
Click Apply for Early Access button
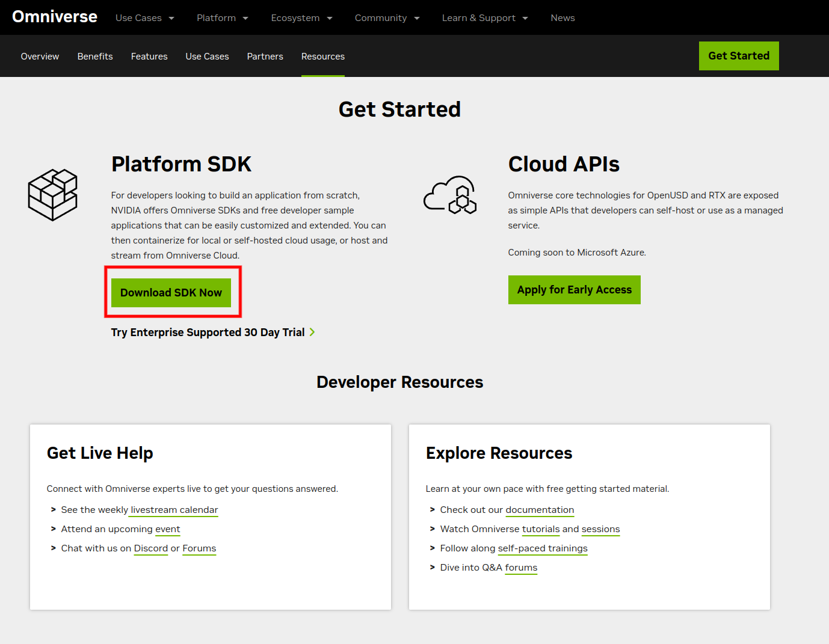pyautogui.click(x=575, y=290)
